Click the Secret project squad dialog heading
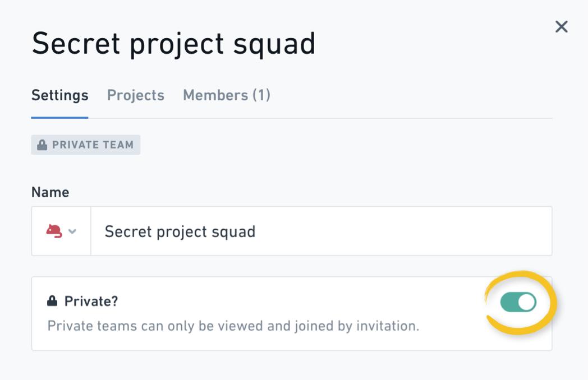 (x=173, y=44)
